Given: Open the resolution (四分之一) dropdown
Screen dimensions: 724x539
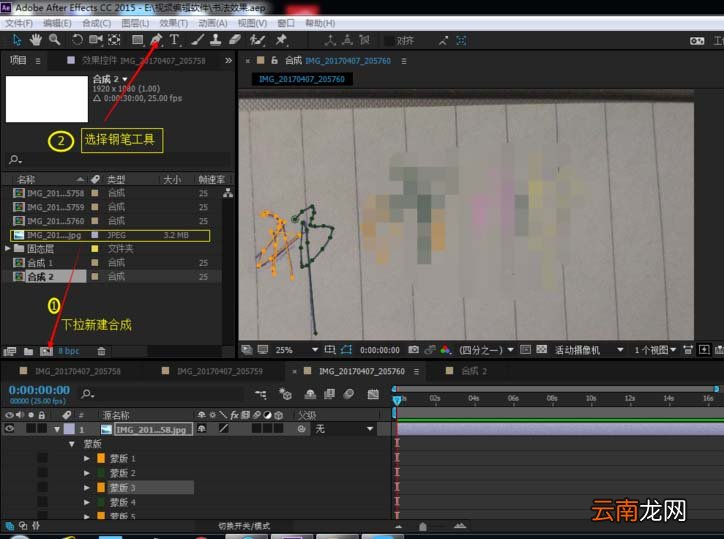Looking at the screenshot, I should tap(486, 350).
